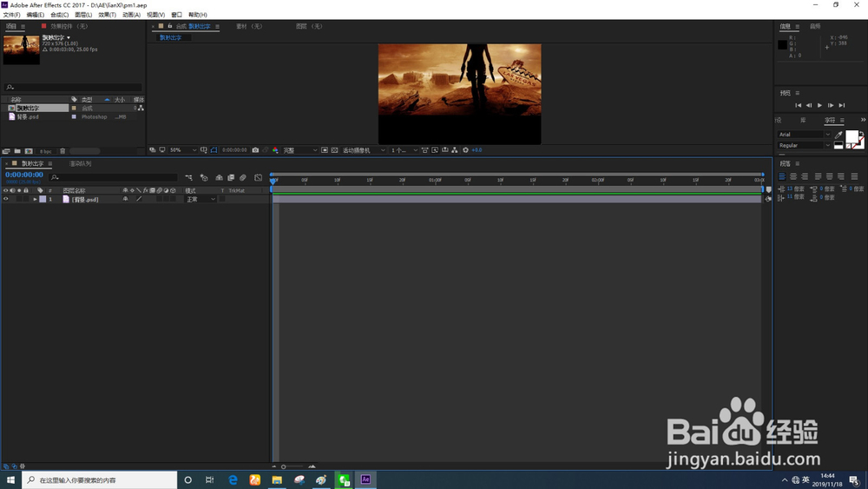Switch to the 渲染队列 tab

[80, 164]
